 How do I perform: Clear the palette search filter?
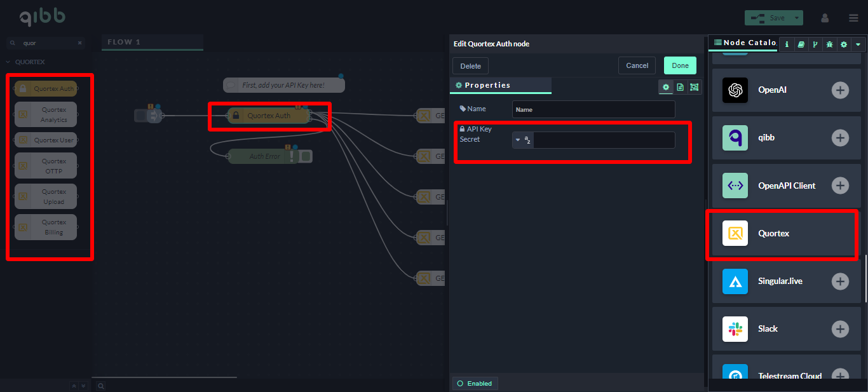[79, 43]
